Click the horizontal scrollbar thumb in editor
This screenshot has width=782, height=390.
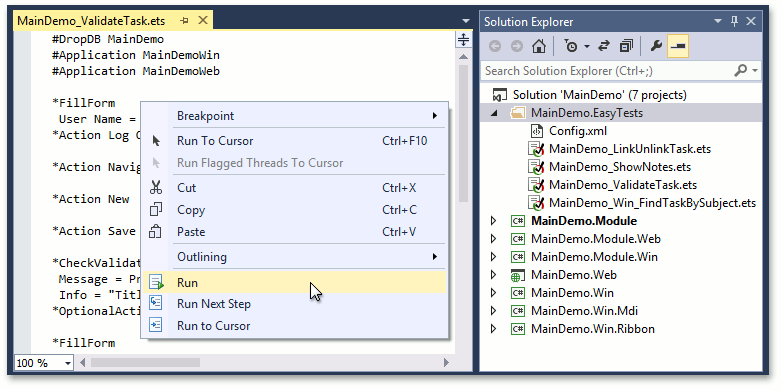click(145, 363)
